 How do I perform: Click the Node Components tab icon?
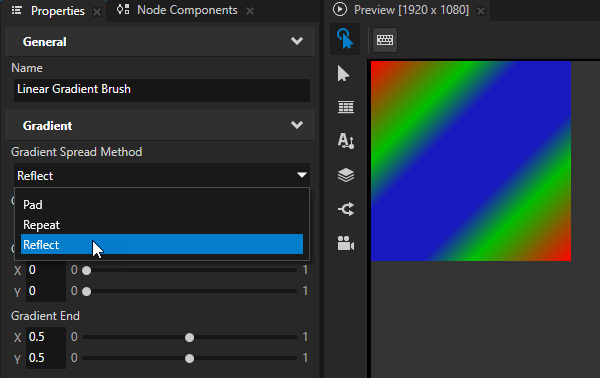[123, 10]
